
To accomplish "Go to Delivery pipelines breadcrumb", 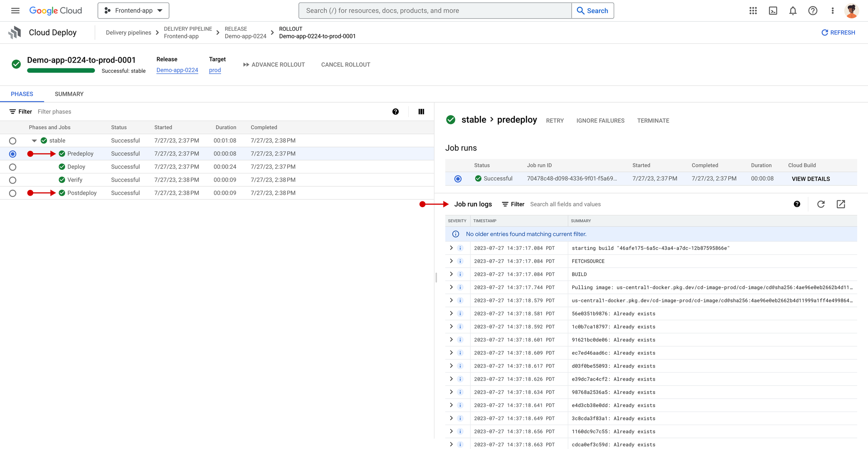I will (x=129, y=33).
